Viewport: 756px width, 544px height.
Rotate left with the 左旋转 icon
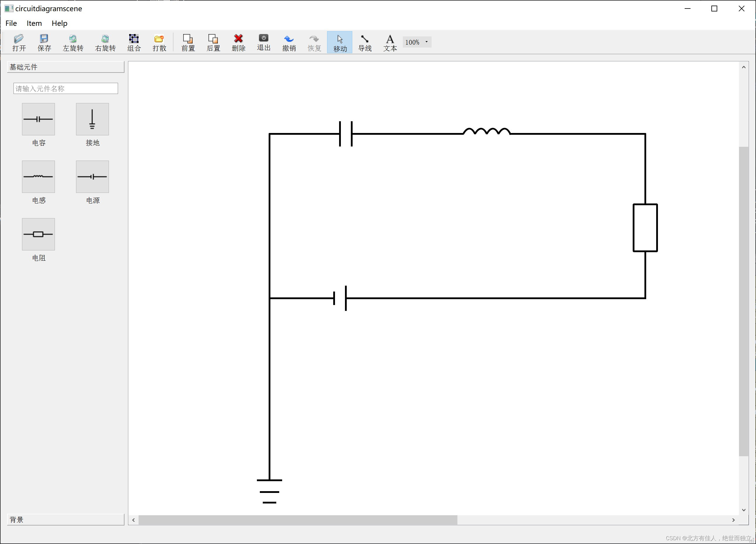(73, 42)
